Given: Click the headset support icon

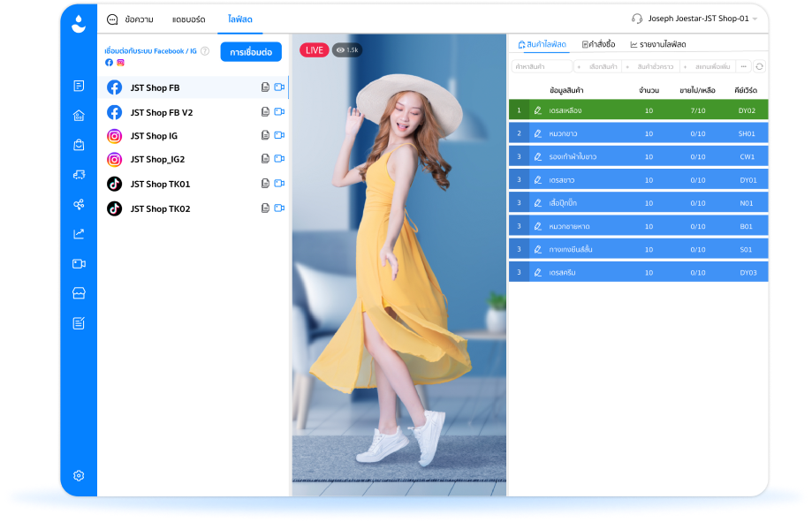Looking at the screenshot, I should click(637, 19).
